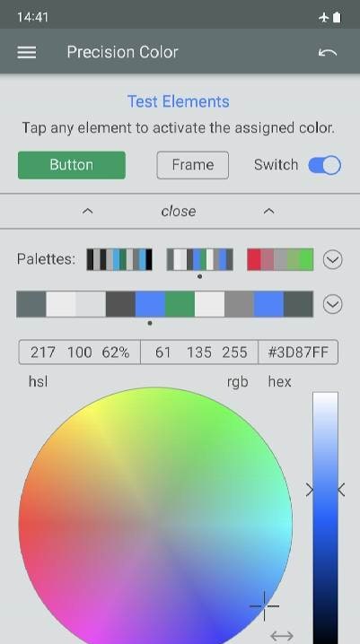Click the crosshair marker on color wheel
This screenshot has height=644, width=360.
[x=264, y=605]
